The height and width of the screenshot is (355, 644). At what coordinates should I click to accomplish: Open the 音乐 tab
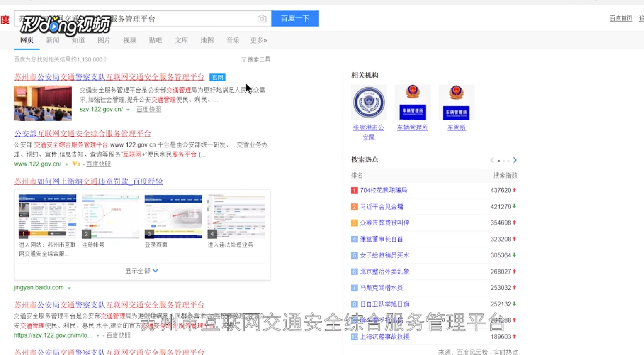(x=233, y=40)
